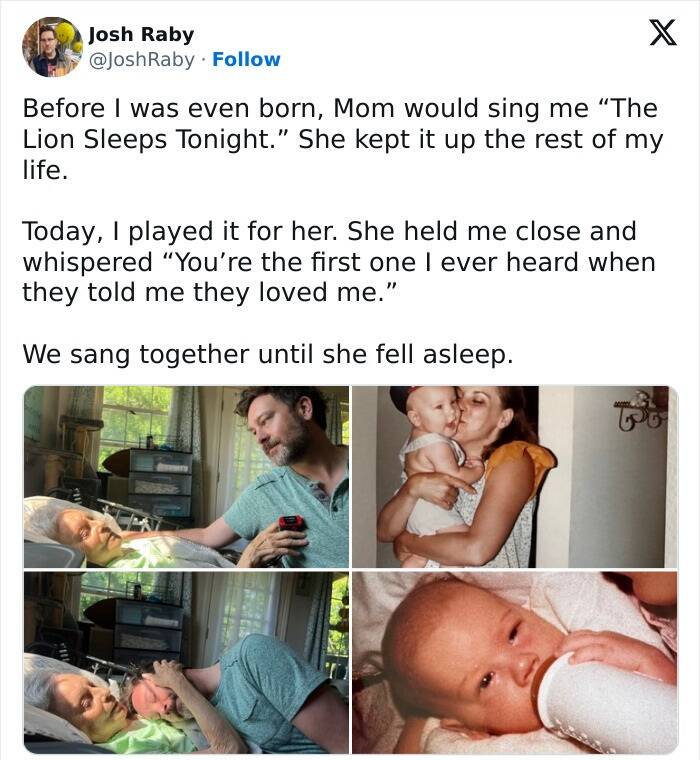Click the red device held in top-left photo

coord(291,524)
